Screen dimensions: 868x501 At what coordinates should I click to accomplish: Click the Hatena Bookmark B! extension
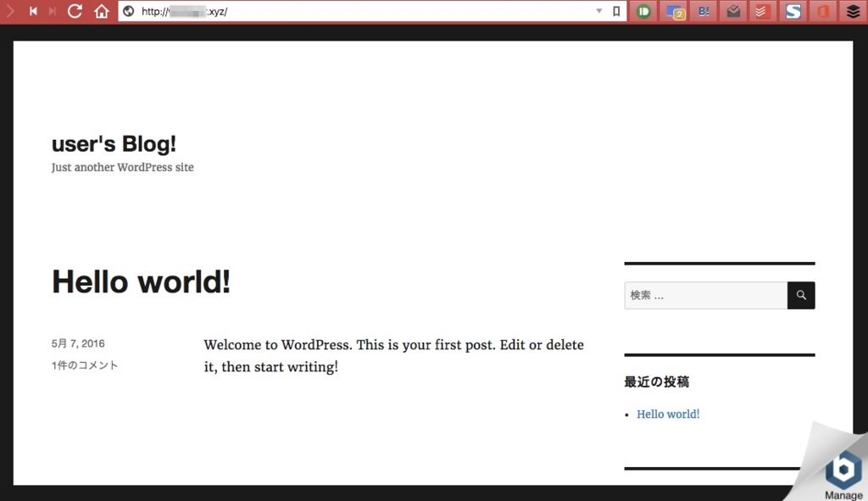(704, 11)
